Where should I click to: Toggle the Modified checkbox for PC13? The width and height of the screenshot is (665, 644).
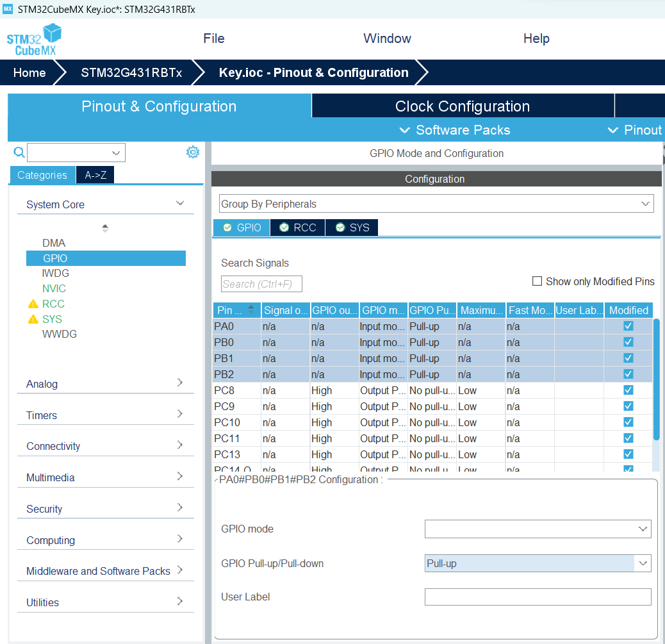tap(628, 454)
